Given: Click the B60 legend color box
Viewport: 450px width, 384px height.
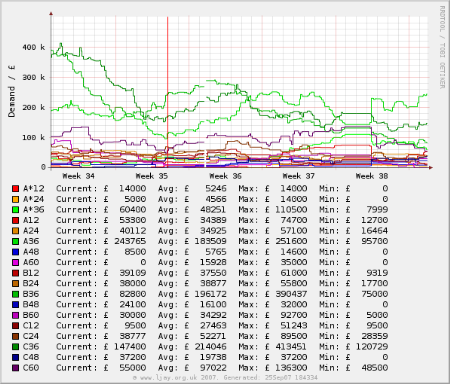Looking at the screenshot, I should tap(15, 315).
